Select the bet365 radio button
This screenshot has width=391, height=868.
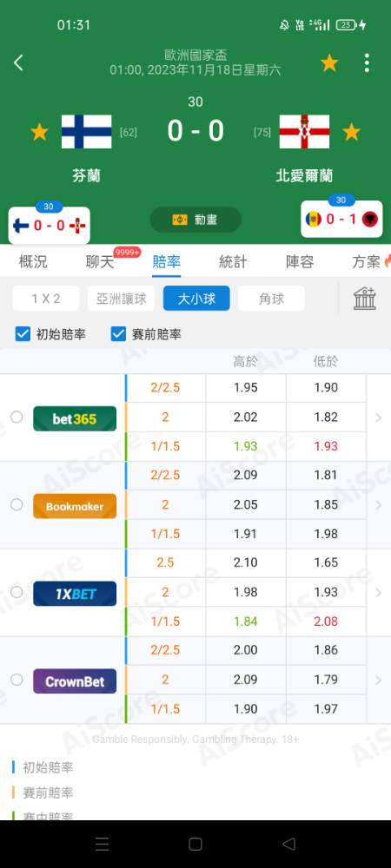(x=17, y=417)
